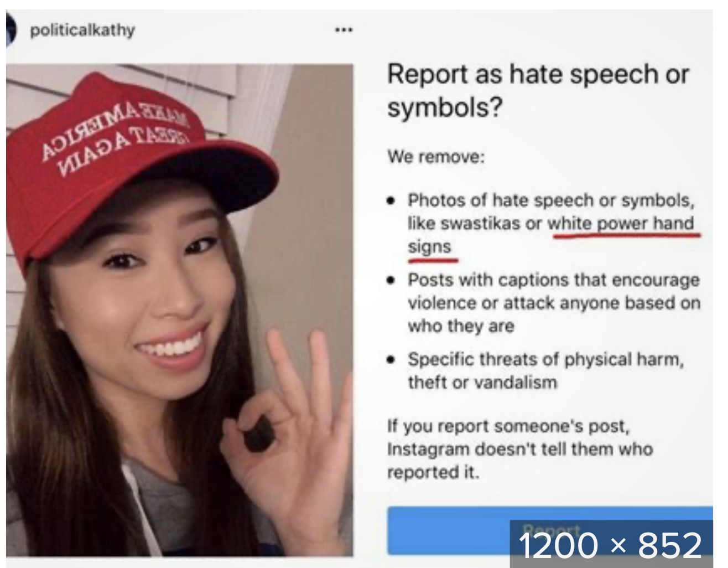Screen dimensions: 728x568
Task: Open the posted selfie photo
Action: [180, 310]
